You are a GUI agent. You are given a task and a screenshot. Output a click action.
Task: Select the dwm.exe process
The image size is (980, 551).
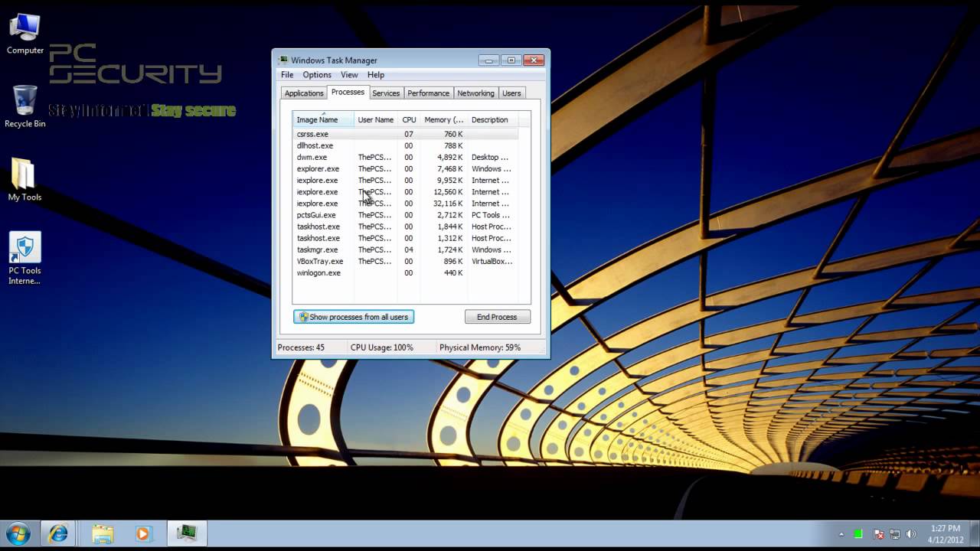click(406, 157)
